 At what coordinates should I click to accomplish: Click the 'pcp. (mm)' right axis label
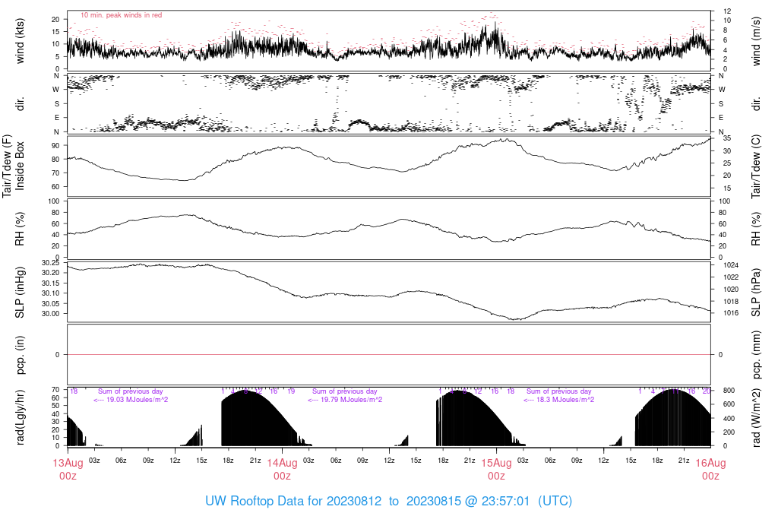click(x=756, y=355)
